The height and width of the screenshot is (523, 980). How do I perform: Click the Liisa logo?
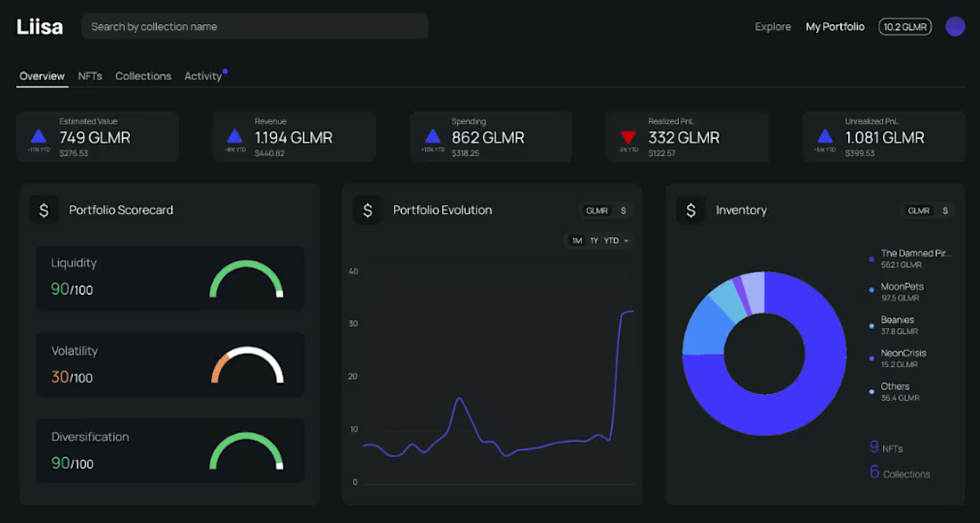click(x=39, y=27)
